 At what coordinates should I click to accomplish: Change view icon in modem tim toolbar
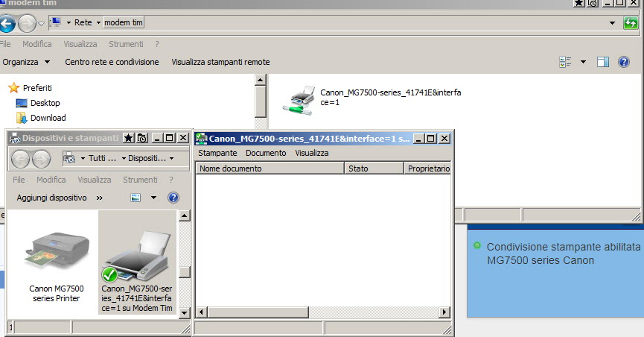pos(566,62)
